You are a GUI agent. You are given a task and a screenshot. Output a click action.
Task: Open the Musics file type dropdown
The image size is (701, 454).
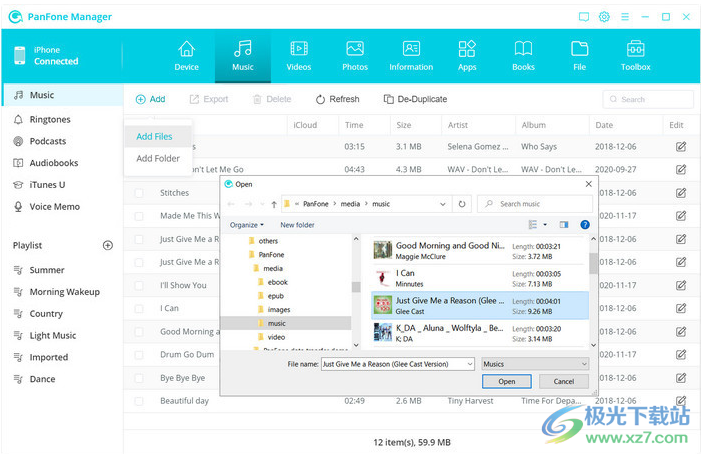pyautogui.click(x=535, y=364)
